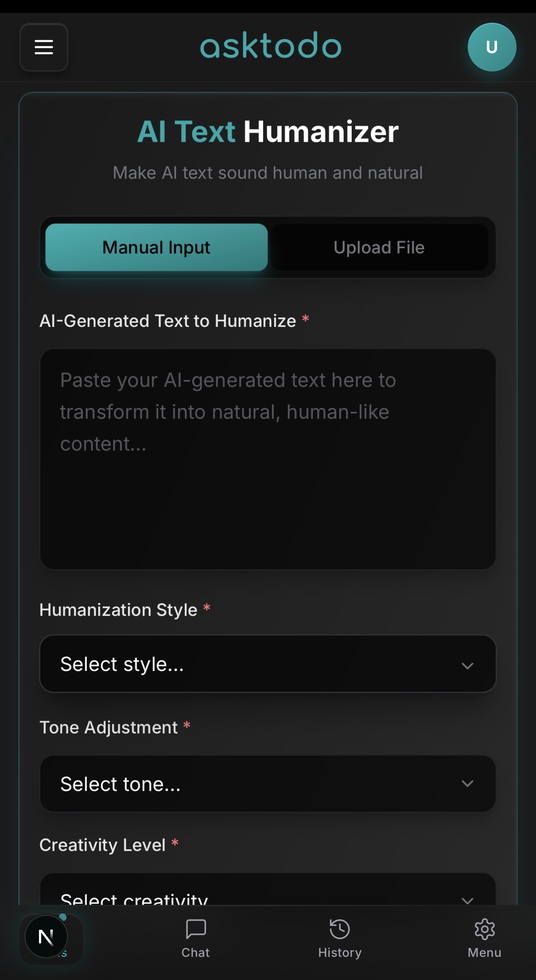
Task: Open the hamburger navigation menu
Action: click(43, 48)
